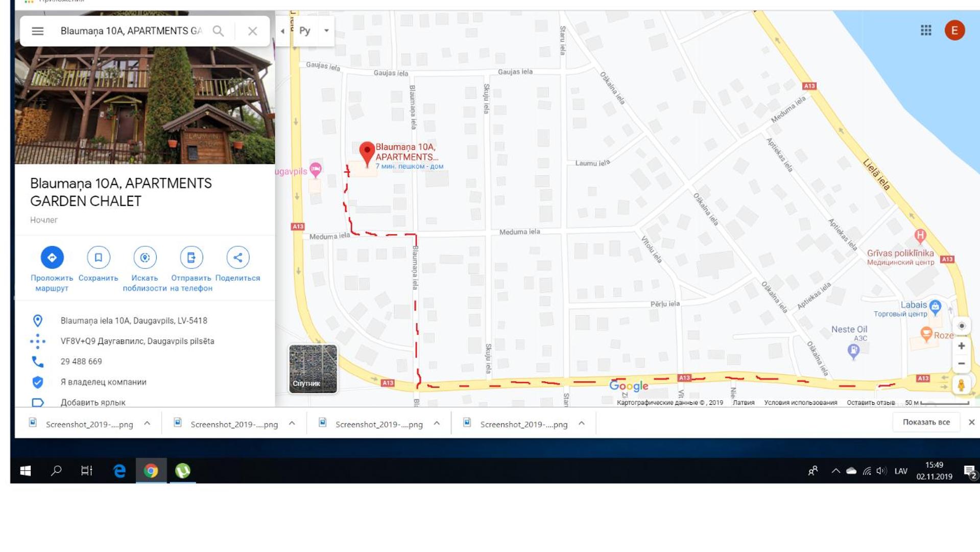Expand options for first Screenshot download
This screenshot has height=552, width=980.
(x=147, y=424)
